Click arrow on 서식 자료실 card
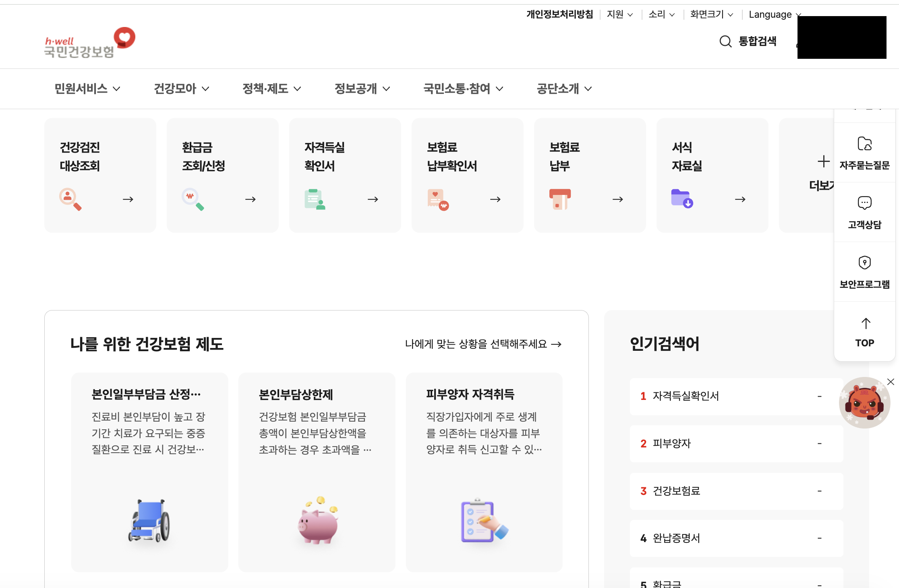Viewport: 899px width, 588px height. pos(740,199)
